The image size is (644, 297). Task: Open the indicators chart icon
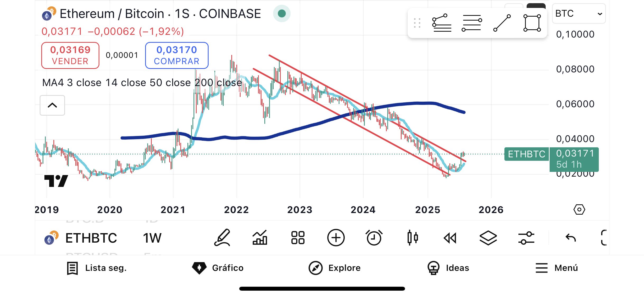260,238
